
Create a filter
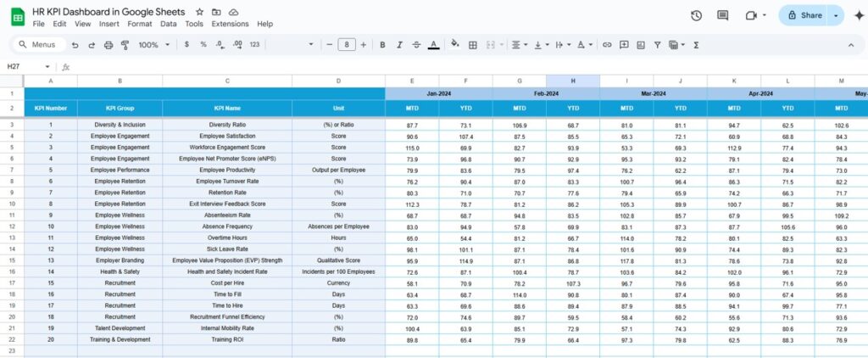pos(657,45)
